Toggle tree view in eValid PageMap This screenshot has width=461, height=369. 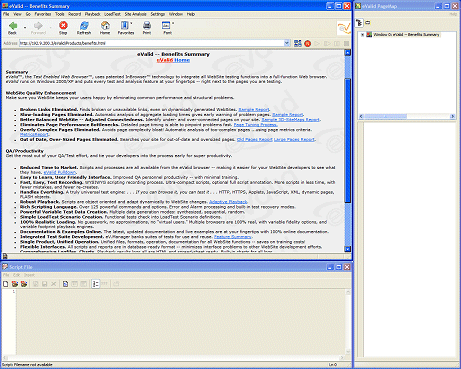[x=359, y=23]
